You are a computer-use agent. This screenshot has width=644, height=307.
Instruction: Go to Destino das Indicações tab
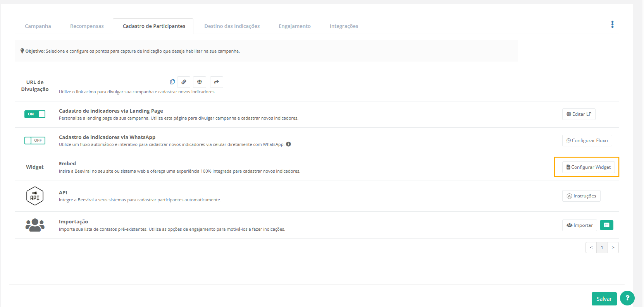coord(232,26)
